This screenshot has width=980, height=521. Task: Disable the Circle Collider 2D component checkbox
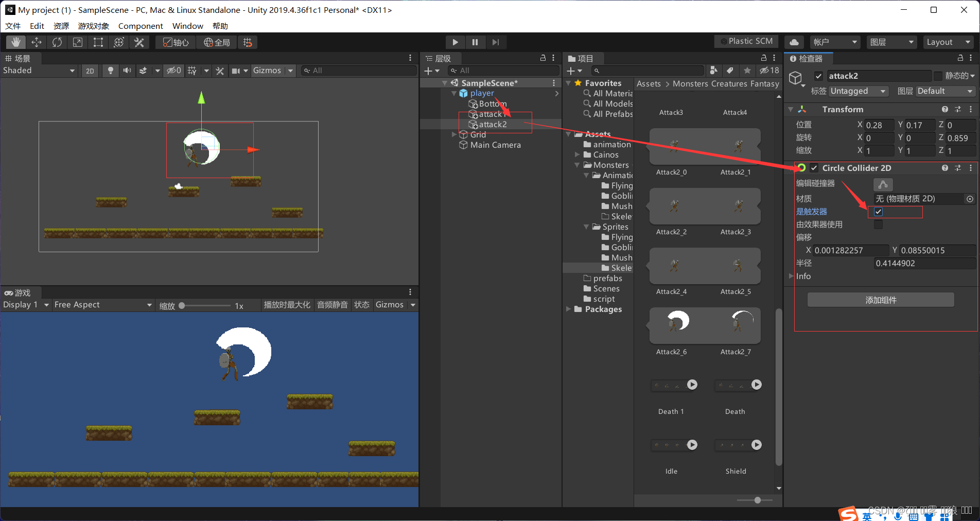tap(814, 168)
